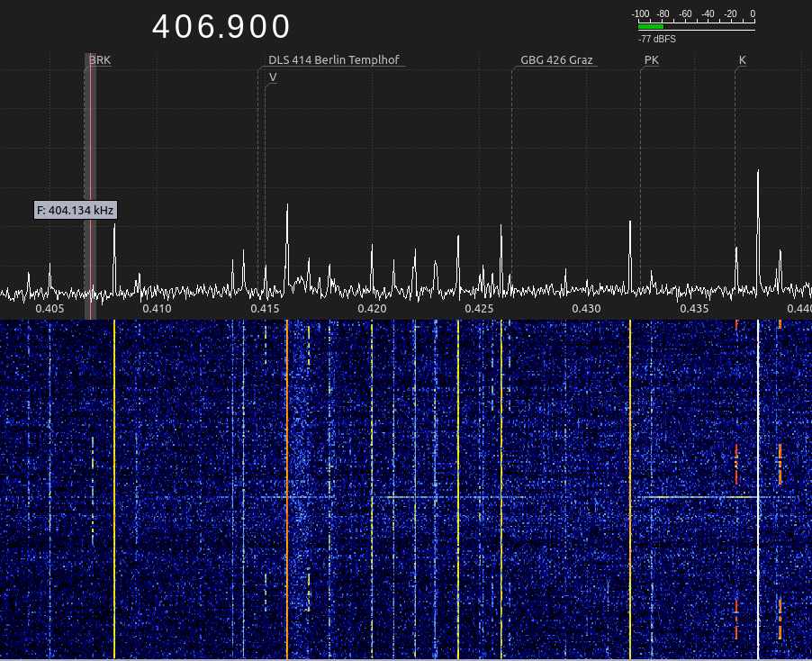Click the BRK bookmark label

(100, 60)
